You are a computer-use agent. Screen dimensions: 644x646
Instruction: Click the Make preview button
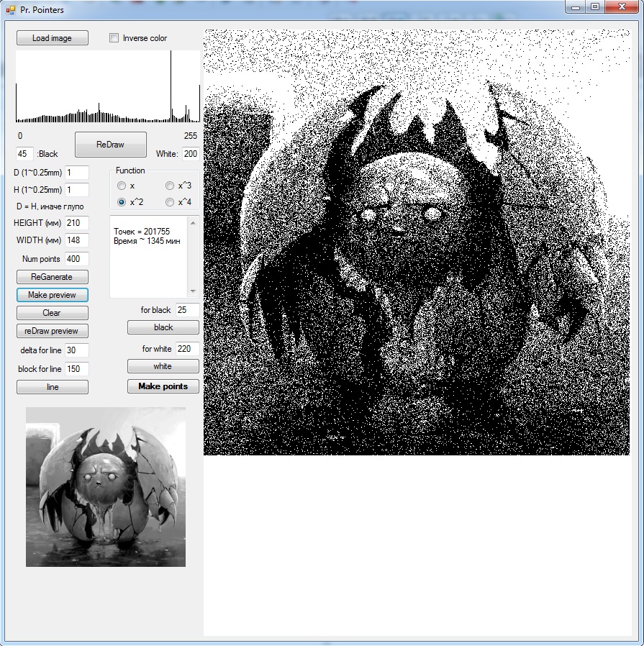point(53,295)
